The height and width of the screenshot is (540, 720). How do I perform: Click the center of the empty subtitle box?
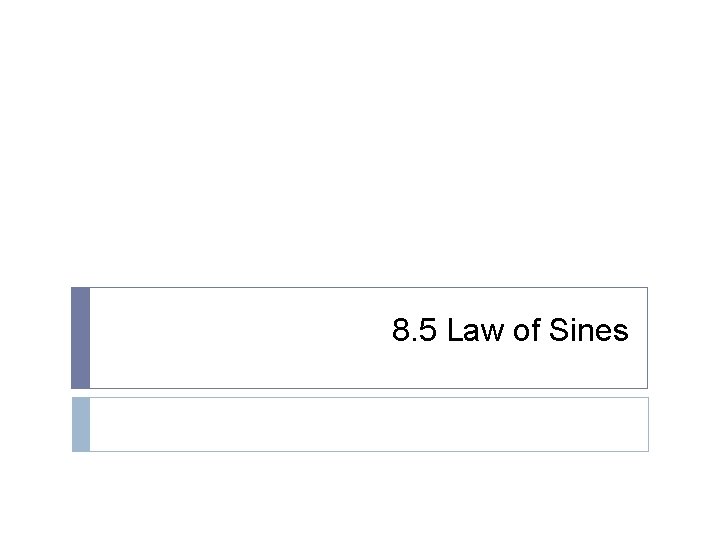[x=368, y=424]
